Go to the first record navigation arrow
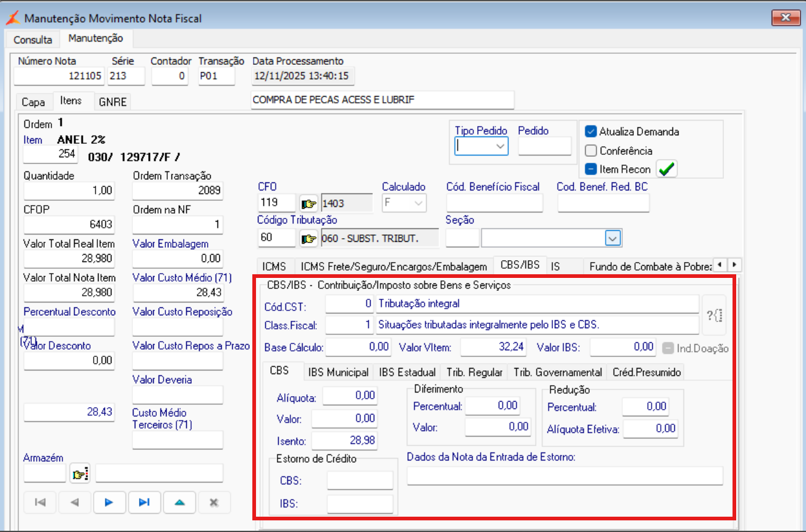The image size is (806, 532). pyautogui.click(x=40, y=502)
